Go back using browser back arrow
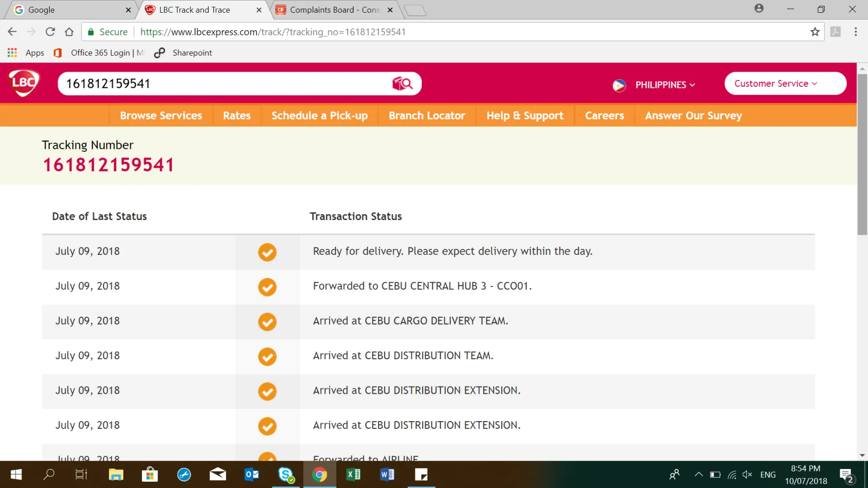The height and width of the screenshot is (488, 868). pos(12,32)
